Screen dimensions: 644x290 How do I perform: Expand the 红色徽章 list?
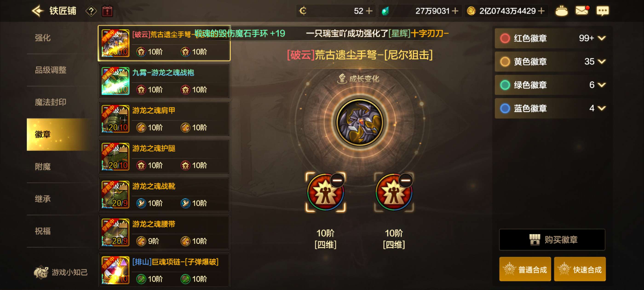click(x=601, y=38)
